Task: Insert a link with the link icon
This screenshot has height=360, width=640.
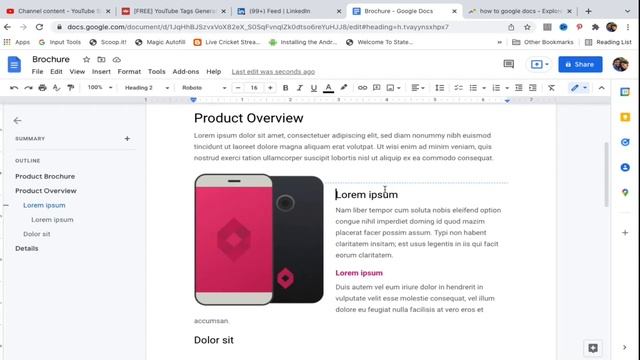Action: pos(362,88)
